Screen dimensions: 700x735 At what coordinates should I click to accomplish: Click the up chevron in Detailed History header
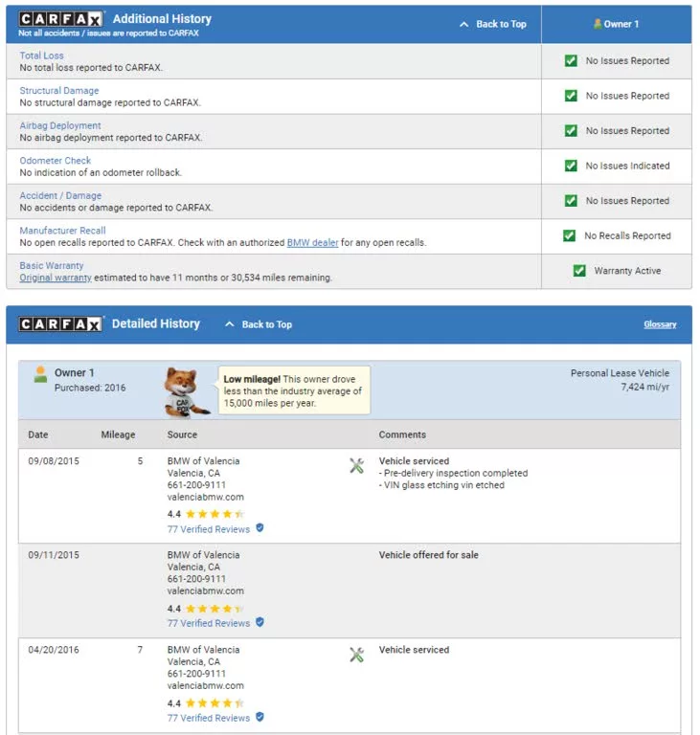click(x=230, y=324)
